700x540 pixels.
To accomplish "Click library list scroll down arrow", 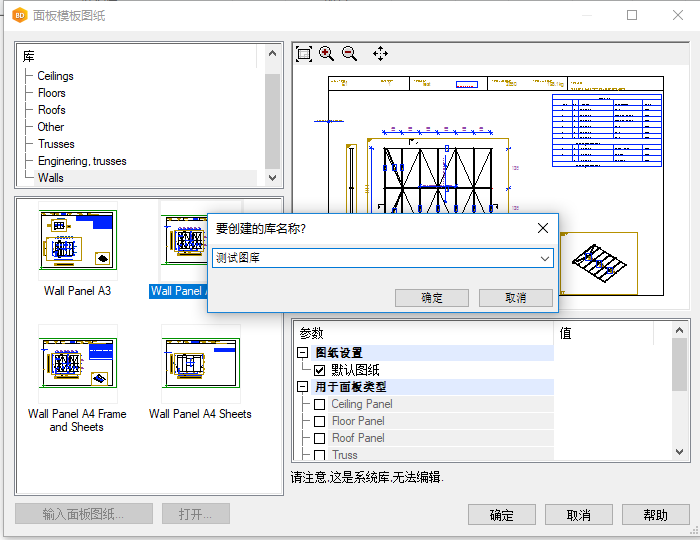I will point(272,178).
